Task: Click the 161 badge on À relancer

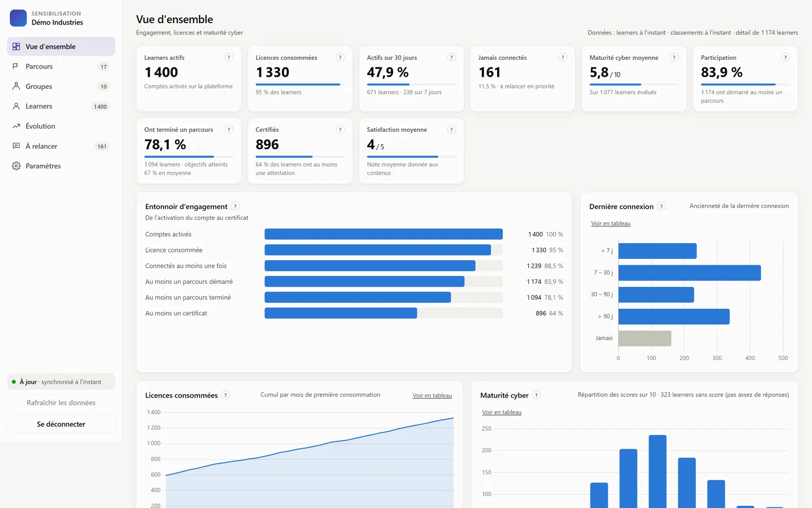Action: click(102, 146)
